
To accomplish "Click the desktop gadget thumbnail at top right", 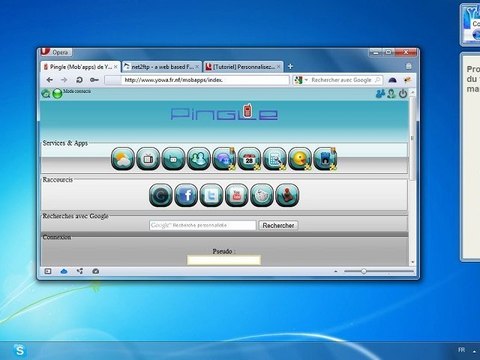I will click(471, 25).
